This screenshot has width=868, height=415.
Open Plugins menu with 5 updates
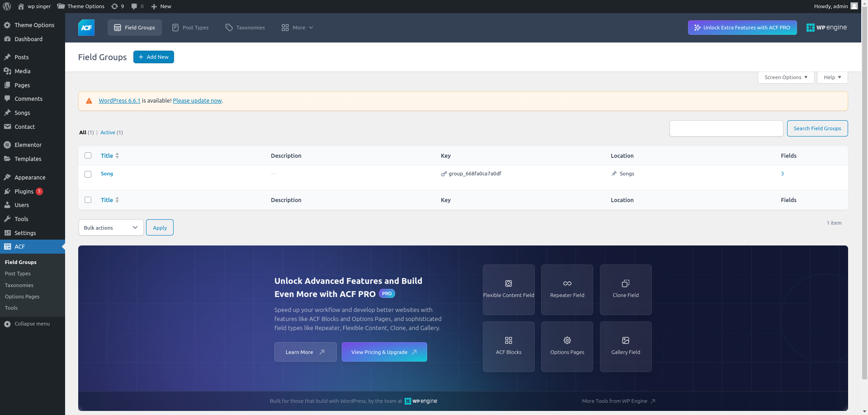click(33, 191)
